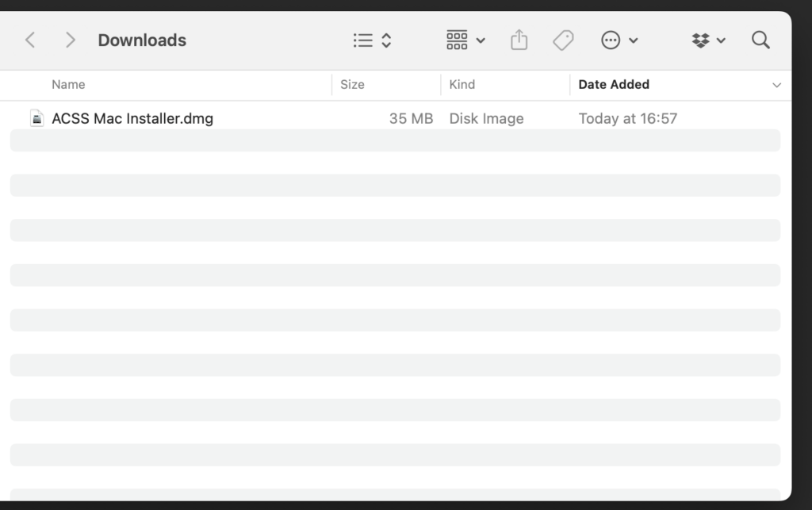The width and height of the screenshot is (812, 510).
Task: Click the disk image file icon
Action: click(x=36, y=118)
